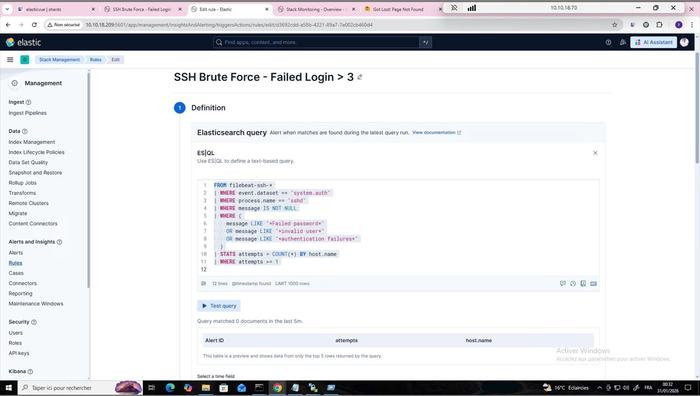Open Reporting in the sidebar
The width and height of the screenshot is (700, 396).
point(21,294)
